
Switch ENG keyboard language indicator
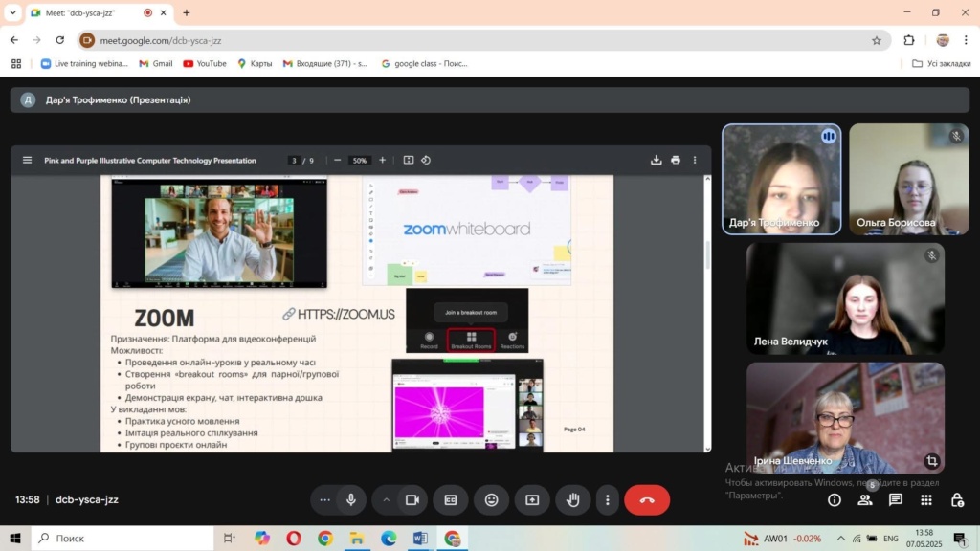pos(891,538)
